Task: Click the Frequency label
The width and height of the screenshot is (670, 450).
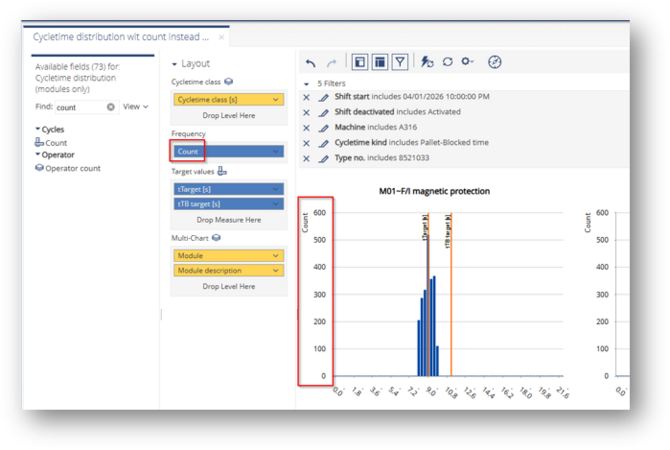Action: coord(188,134)
